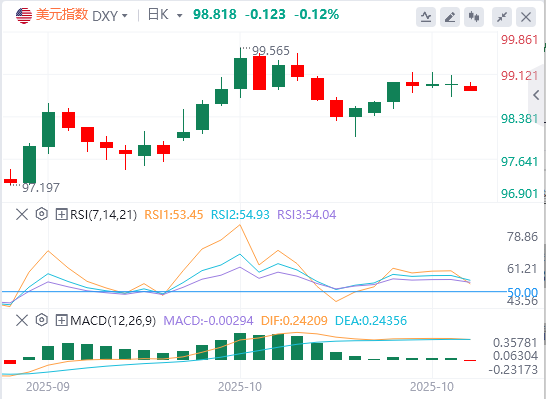This screenshot has height=399, width=546.
Task: Expand the RSI plus-box icon
Action: 61,214
